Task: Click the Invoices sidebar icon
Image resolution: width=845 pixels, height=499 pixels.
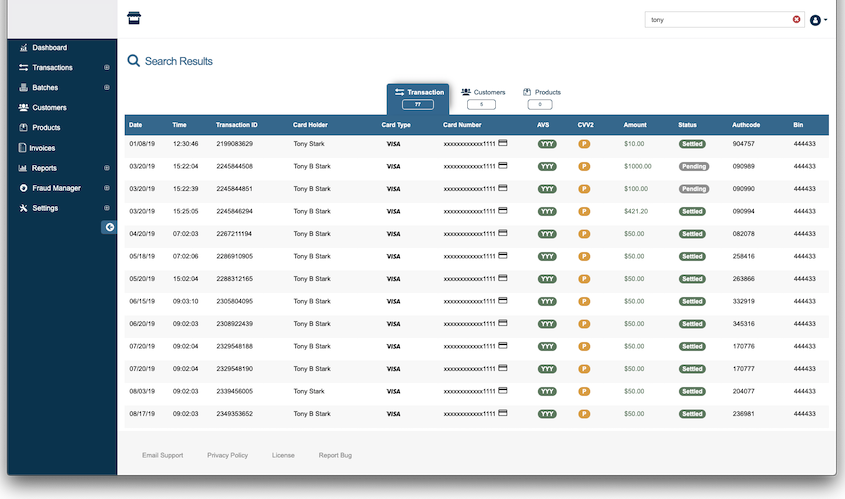Action: 23,148
